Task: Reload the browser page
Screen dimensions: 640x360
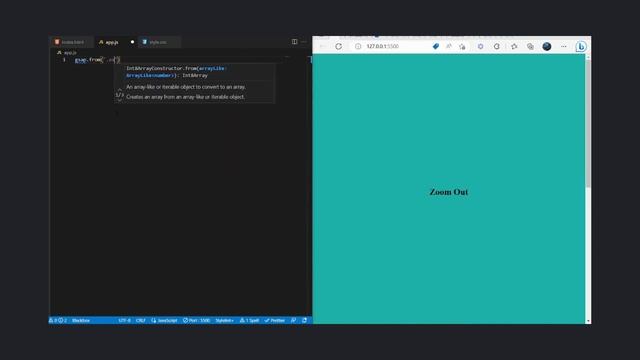Action: pyautogui.click(x=338, y=47)
